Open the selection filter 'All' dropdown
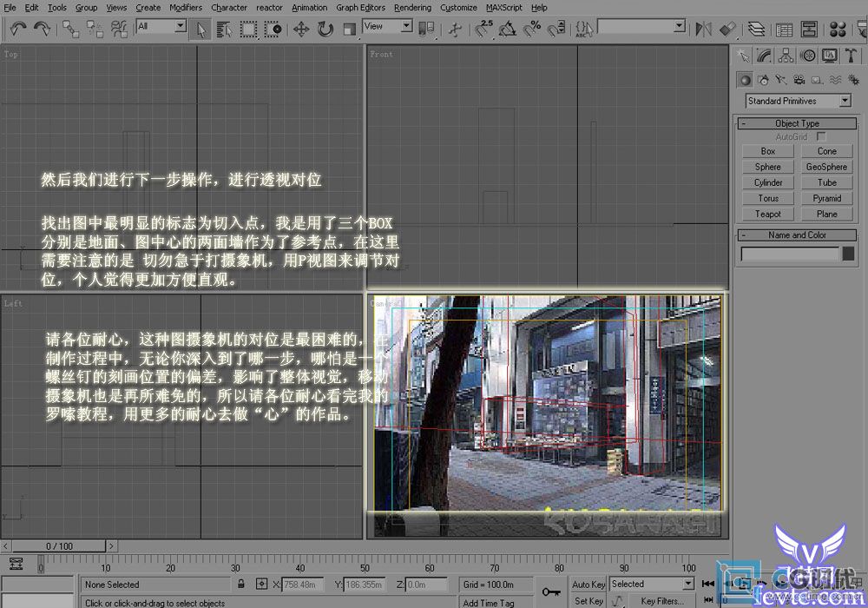Screen dimensions: 868x608 (x=181, y=26)
